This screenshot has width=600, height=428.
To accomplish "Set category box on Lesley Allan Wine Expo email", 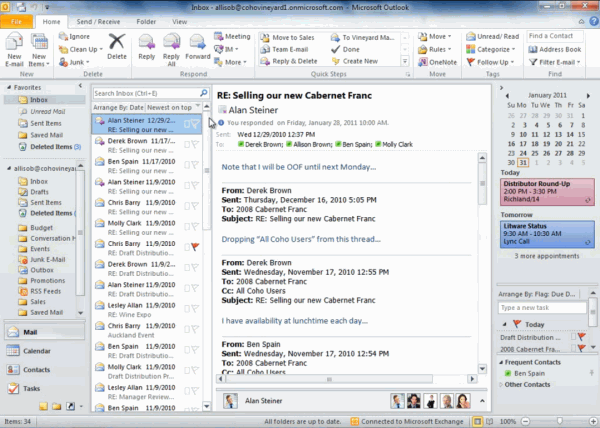I will coord(187,309).
